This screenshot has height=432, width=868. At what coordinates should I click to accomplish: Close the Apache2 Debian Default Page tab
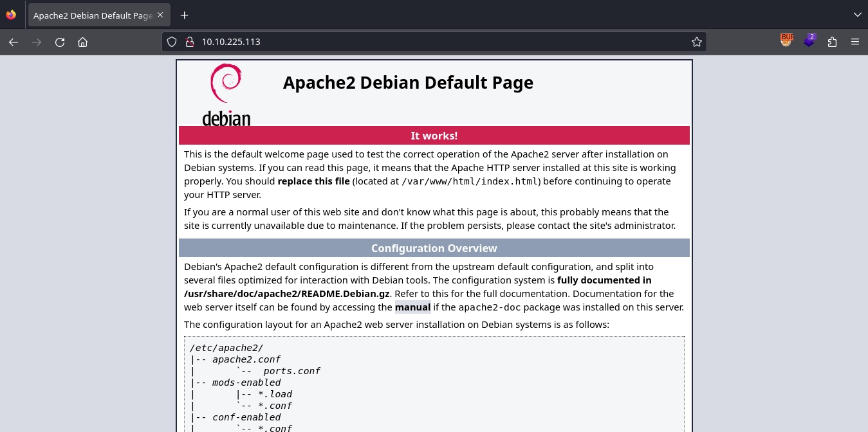coord(160,15)
